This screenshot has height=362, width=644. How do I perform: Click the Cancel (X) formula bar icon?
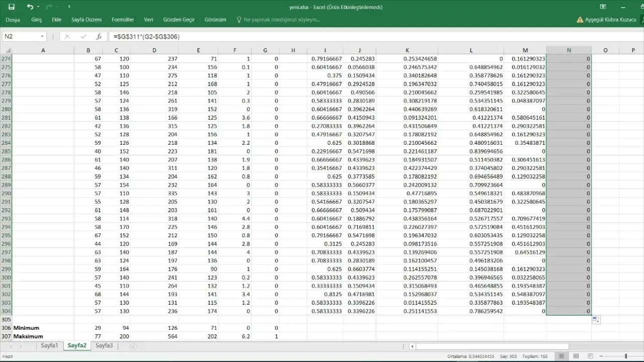[67, 37]
